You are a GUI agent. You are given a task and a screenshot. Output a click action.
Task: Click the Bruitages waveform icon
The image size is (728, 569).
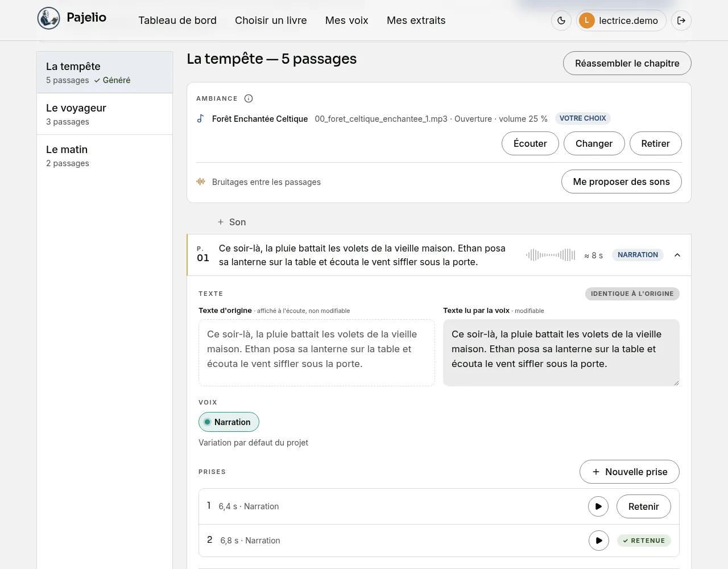pos(201,182)
